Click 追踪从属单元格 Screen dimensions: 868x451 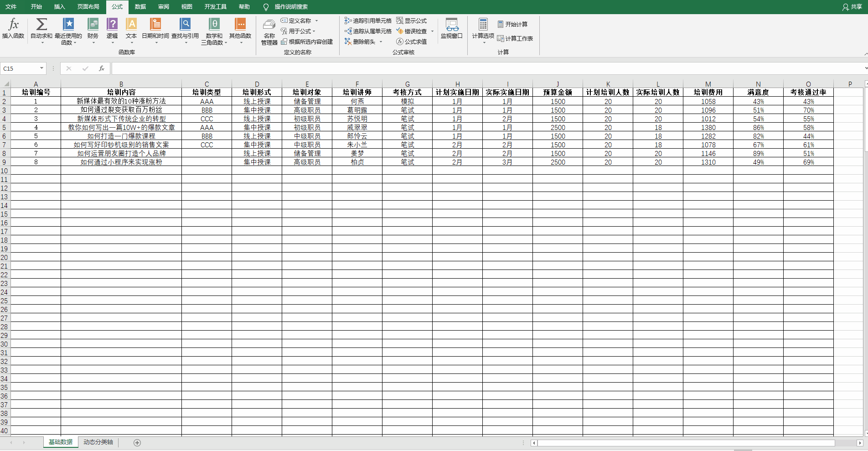tap(368, 31)
